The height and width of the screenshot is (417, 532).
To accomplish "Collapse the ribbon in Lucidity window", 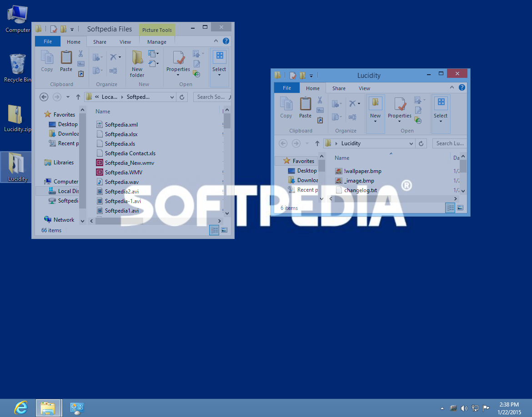I will click(x=452, y=87).
